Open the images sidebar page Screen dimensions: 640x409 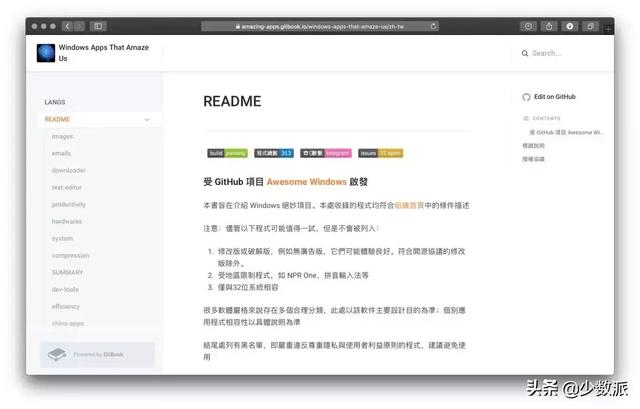pyautogui.click(x=62, y=136)
